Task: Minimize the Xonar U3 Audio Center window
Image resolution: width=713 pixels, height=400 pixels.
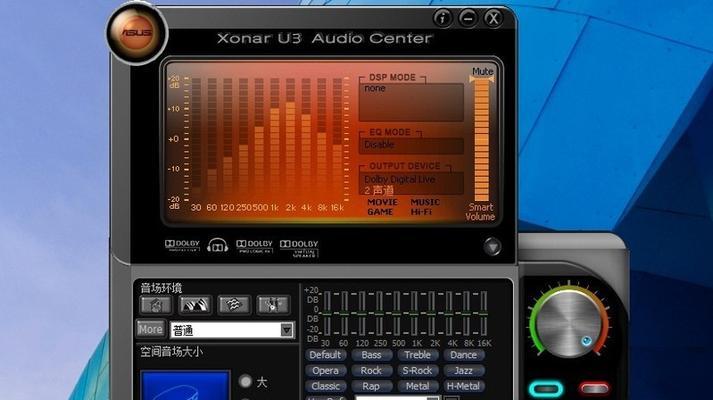Action: tap(468, 18)
